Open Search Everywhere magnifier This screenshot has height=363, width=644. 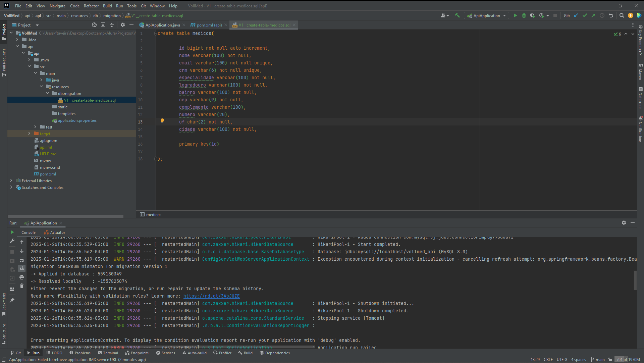click(x=622, y=15)
